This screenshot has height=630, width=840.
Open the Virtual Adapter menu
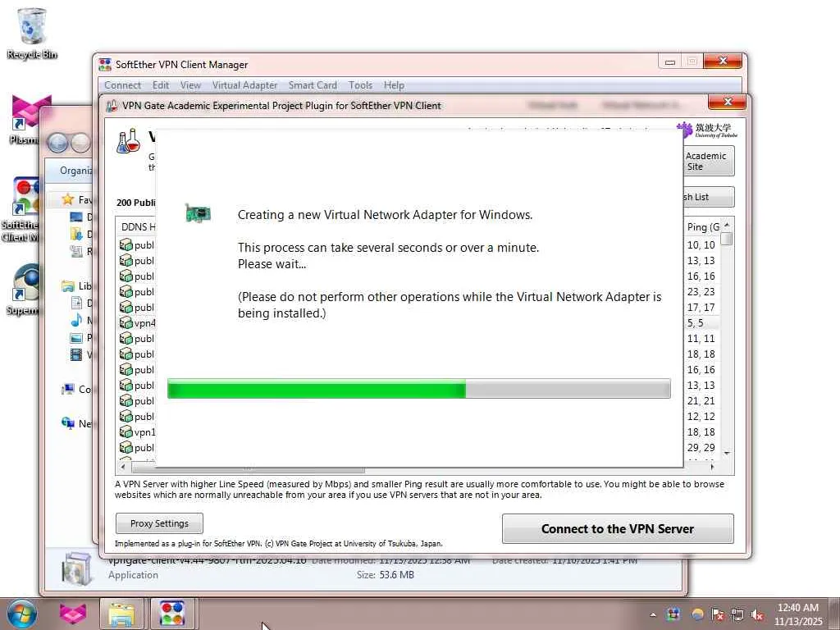coord(244,85)
